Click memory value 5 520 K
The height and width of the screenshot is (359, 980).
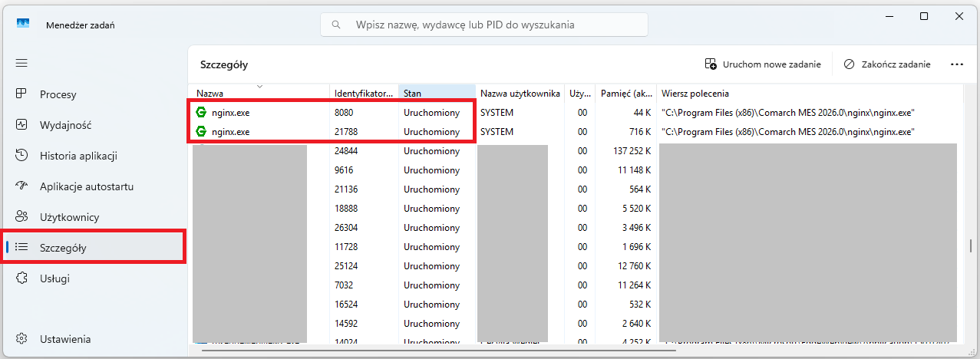(x=636, y=209)
